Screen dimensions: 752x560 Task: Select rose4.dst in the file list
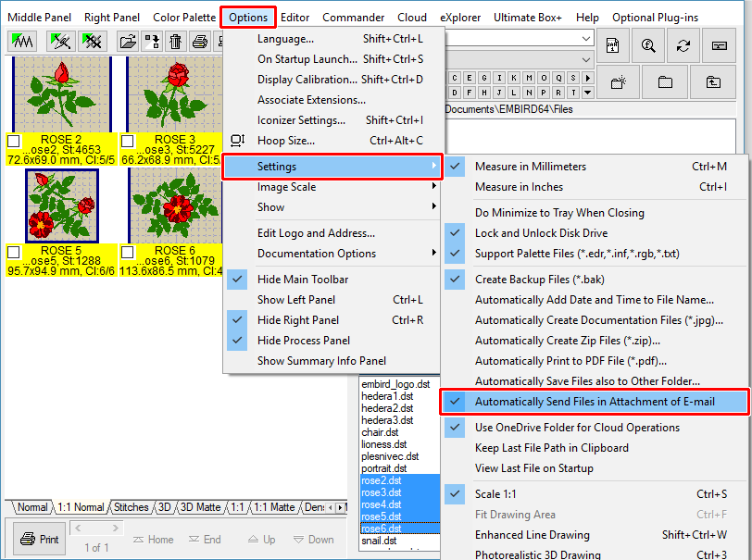pyautogui.click(x=400, y=504)
